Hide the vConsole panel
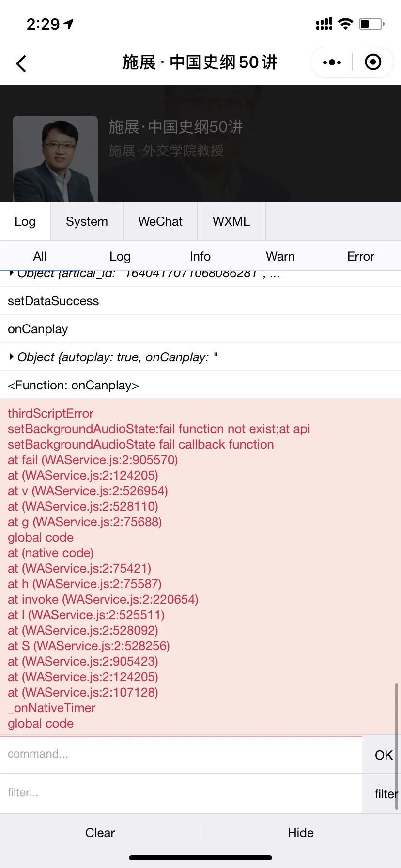 coord(301,833)
